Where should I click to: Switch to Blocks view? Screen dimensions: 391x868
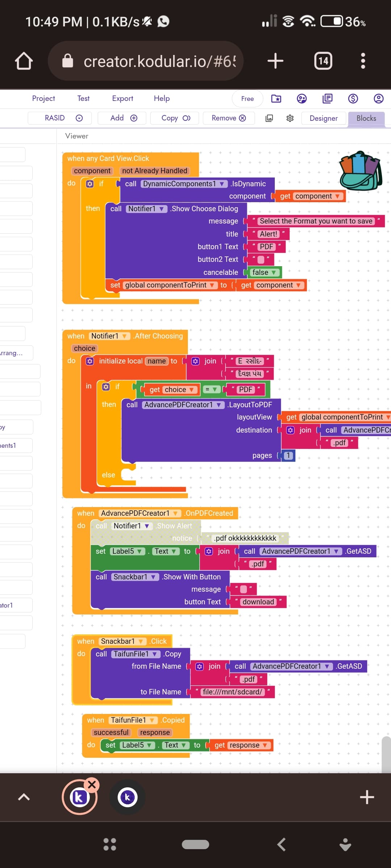[366, 118]
